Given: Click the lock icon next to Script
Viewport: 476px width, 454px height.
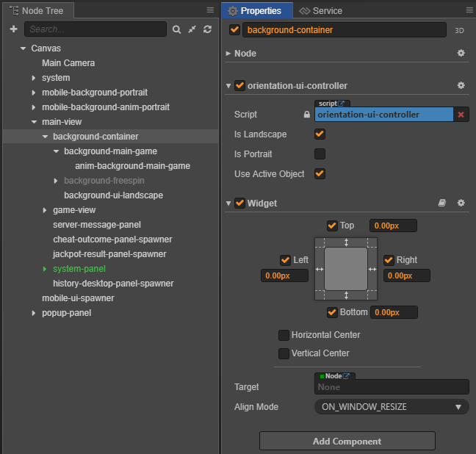Looking at the screenshot, I should point(307,115).
